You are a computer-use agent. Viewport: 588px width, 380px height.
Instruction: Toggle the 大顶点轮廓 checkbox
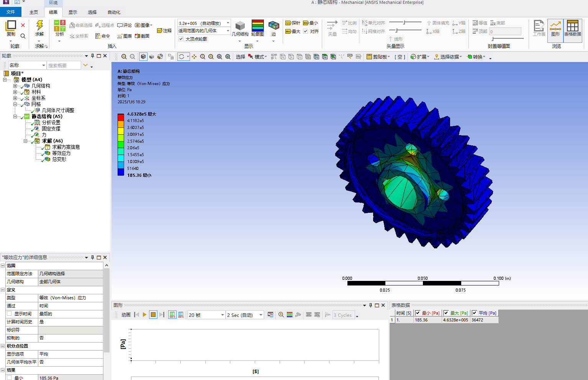coord(181,39)
